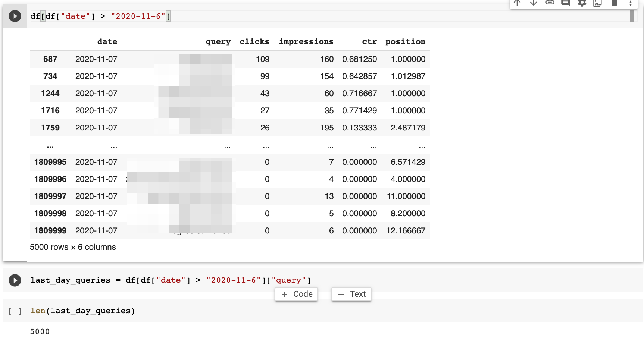Click into the first code cell editor

coord(298,16)
